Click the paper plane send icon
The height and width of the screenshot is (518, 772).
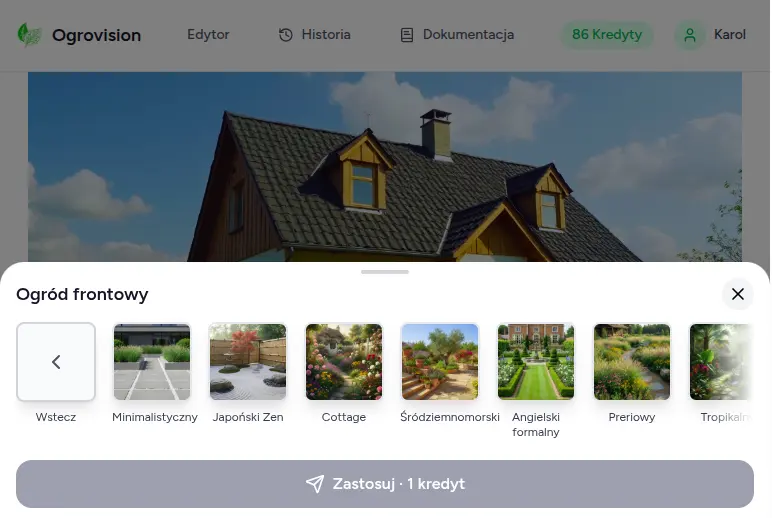pos(315,484)
